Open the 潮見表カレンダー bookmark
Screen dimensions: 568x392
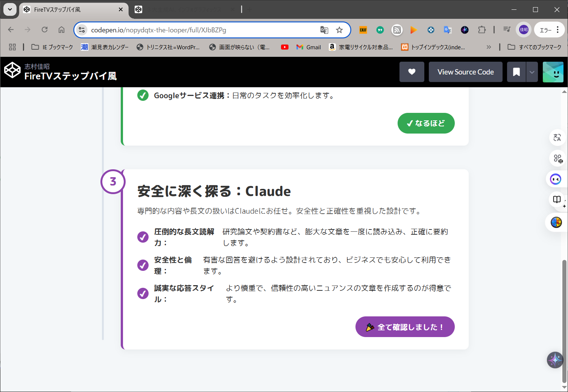(x=105, y=47)
